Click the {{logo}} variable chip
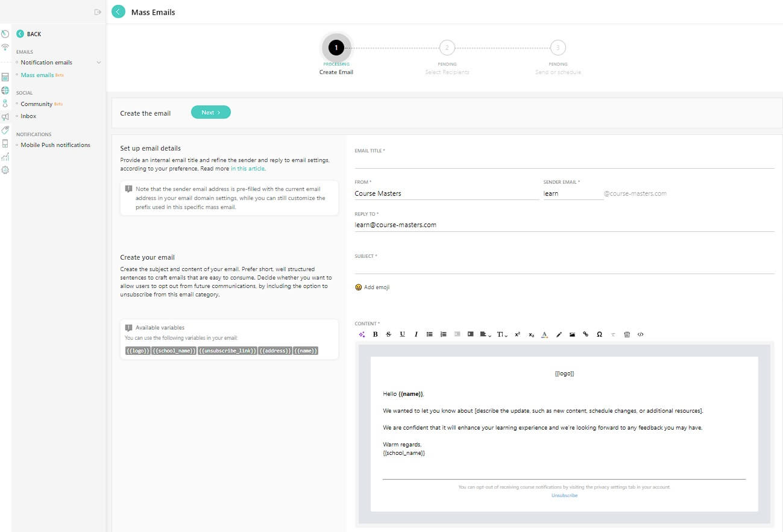783x532 pixels. (137, 351)
